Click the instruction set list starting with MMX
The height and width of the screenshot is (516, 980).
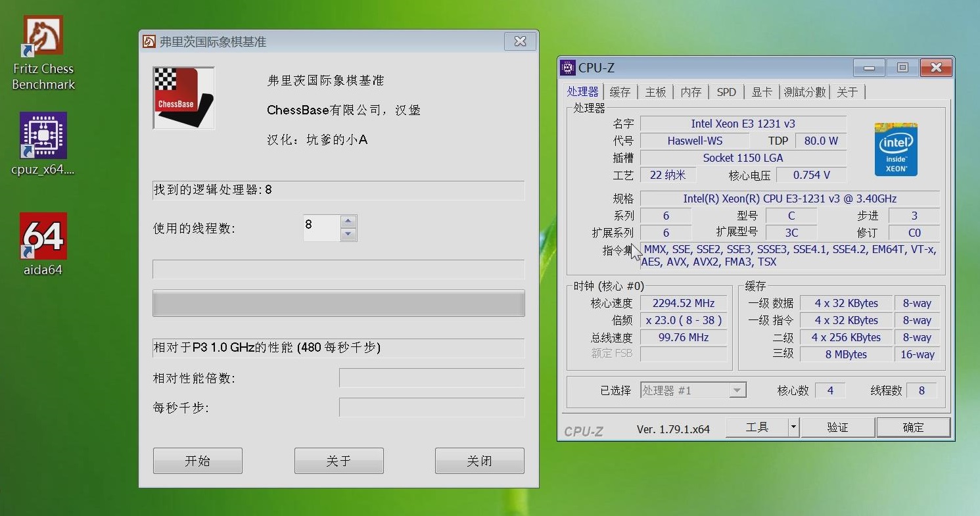789,256
